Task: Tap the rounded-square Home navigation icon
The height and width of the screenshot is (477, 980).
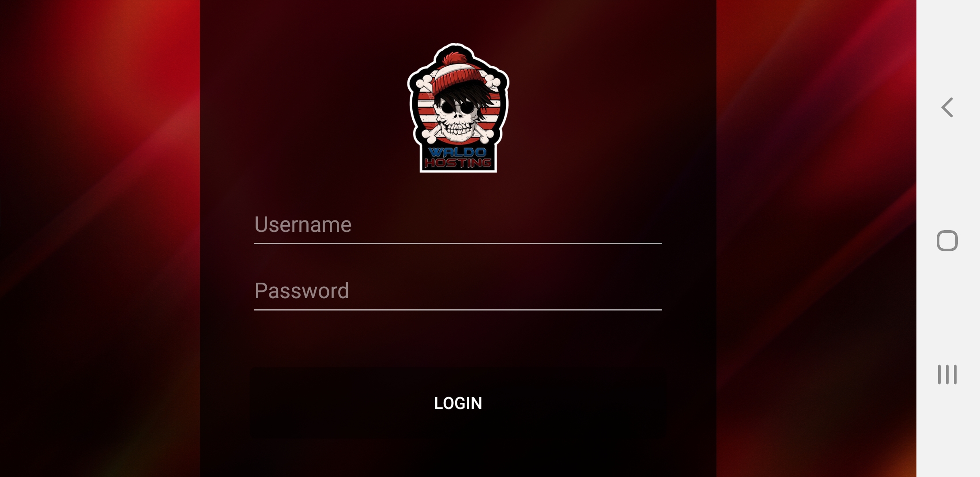Action: (947, 241)
